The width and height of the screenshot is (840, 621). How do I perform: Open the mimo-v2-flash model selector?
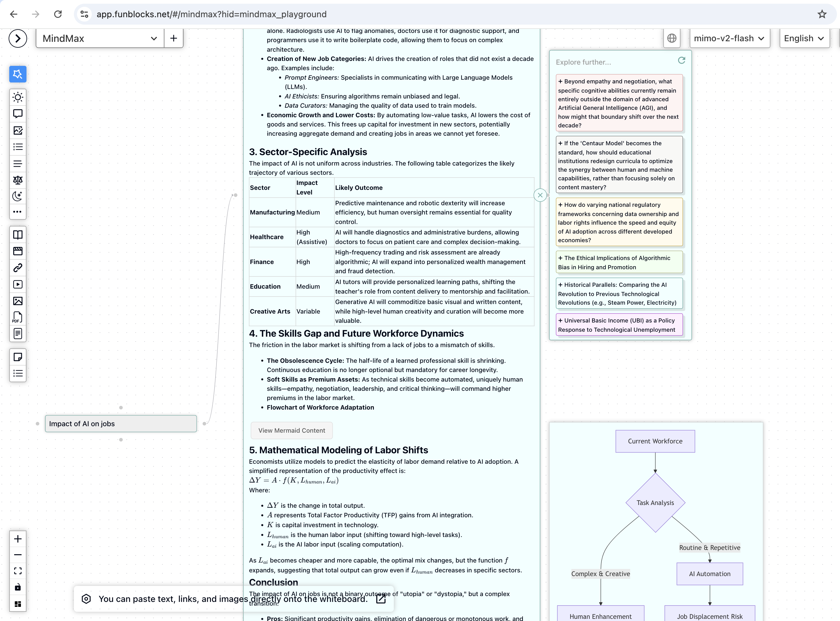729,38
